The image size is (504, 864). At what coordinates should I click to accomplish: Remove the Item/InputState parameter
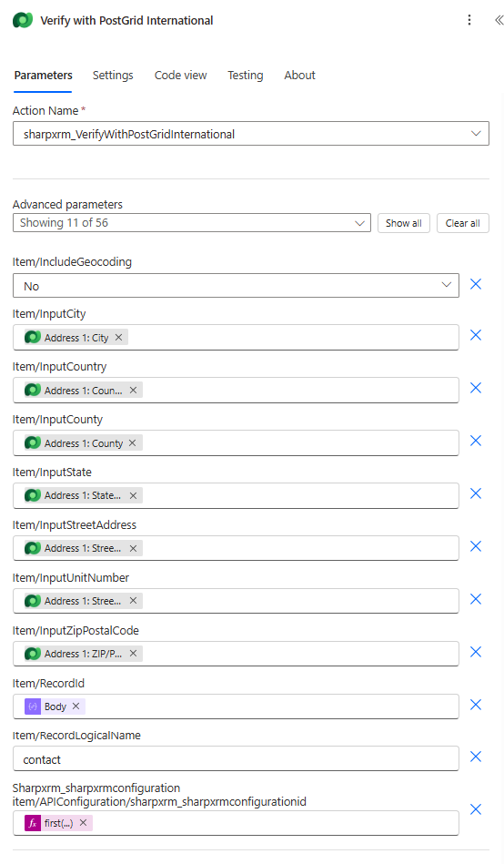pyautogui.click(x=476, y=493)
